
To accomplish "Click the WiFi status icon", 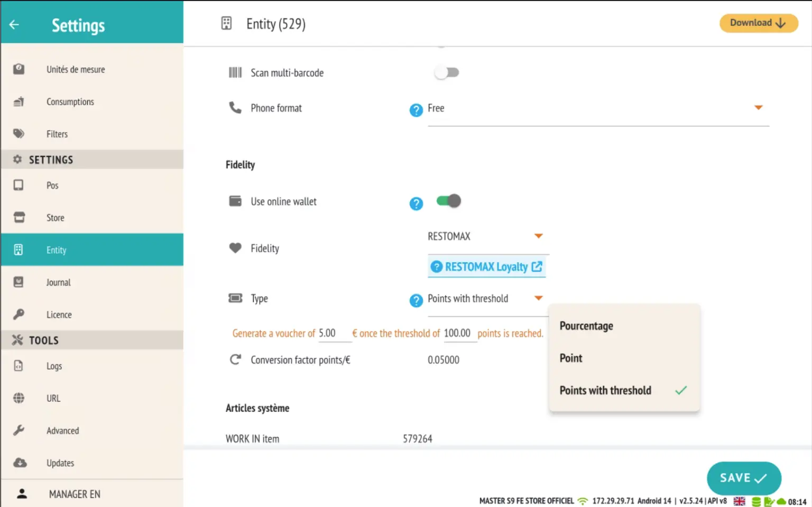I will [x=583, y=501].
